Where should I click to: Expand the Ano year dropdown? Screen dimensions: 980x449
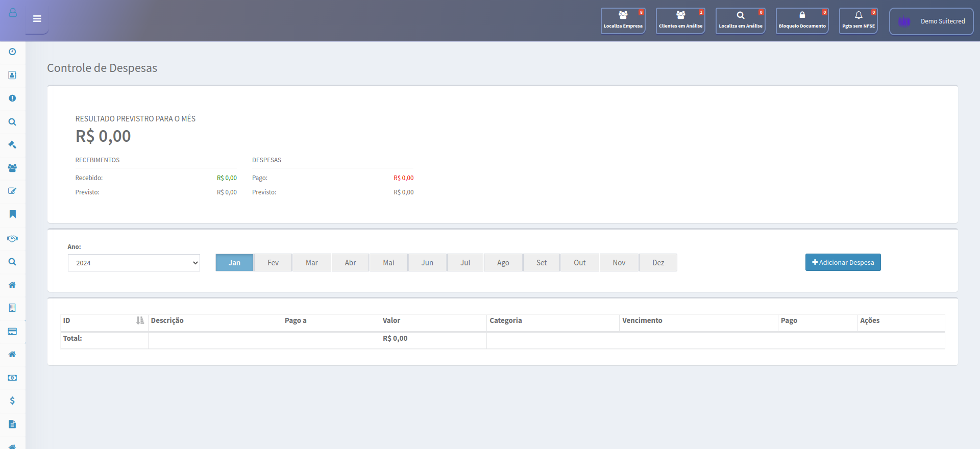(x=134, y=263)
